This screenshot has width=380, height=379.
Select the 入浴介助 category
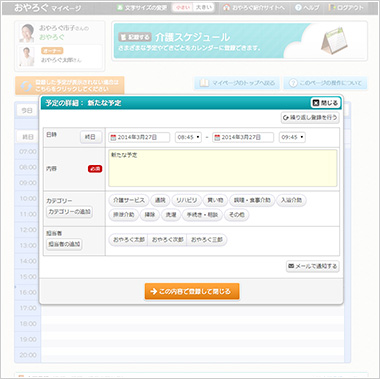coord(291,200)
